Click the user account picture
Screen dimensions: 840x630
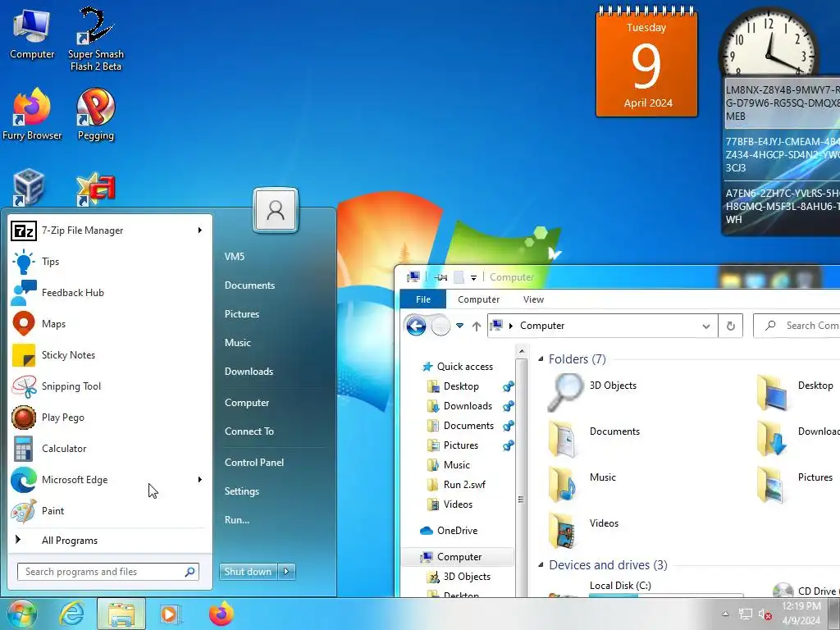pos(276,210)
